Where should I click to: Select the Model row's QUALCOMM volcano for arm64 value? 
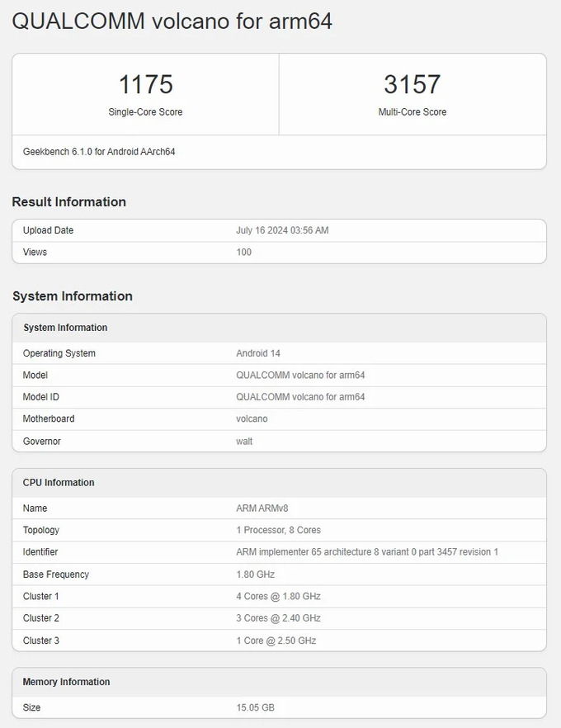(x=300, y=375)
